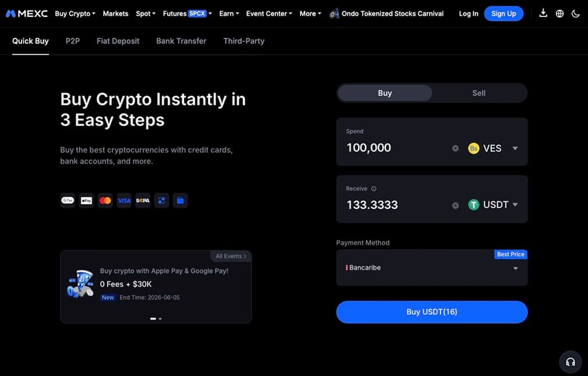Open the Buy Crypto menu
Screen dimensions: 588x376
pyautogui.click(x=75, y=14)
